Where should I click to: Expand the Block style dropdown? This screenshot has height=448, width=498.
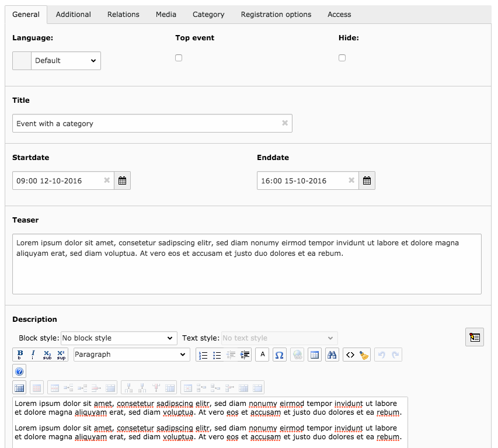click(119, 338)
